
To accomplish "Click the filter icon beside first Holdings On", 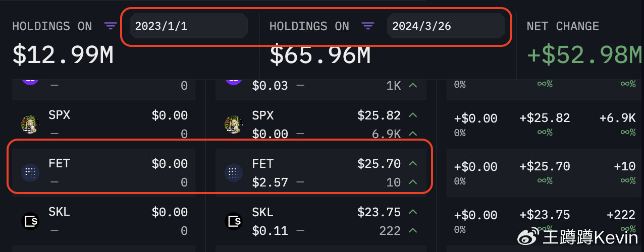I will pos(111,26).
